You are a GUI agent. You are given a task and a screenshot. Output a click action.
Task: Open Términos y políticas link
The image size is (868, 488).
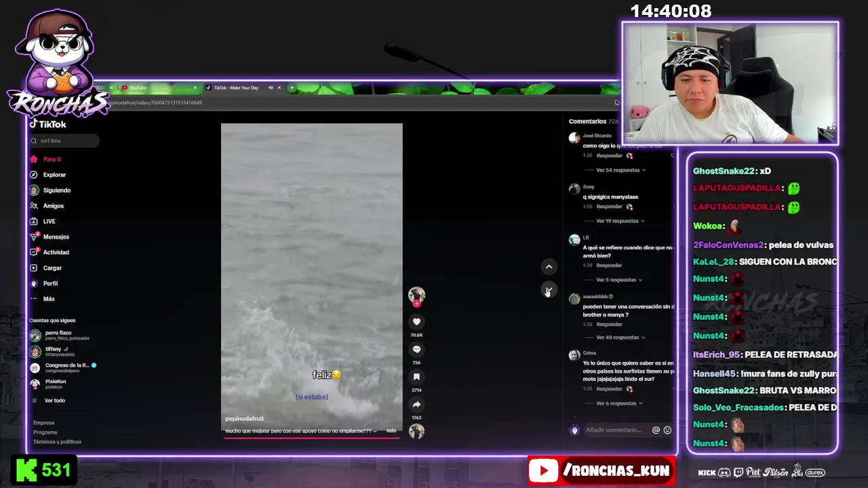tap(57, 442)
